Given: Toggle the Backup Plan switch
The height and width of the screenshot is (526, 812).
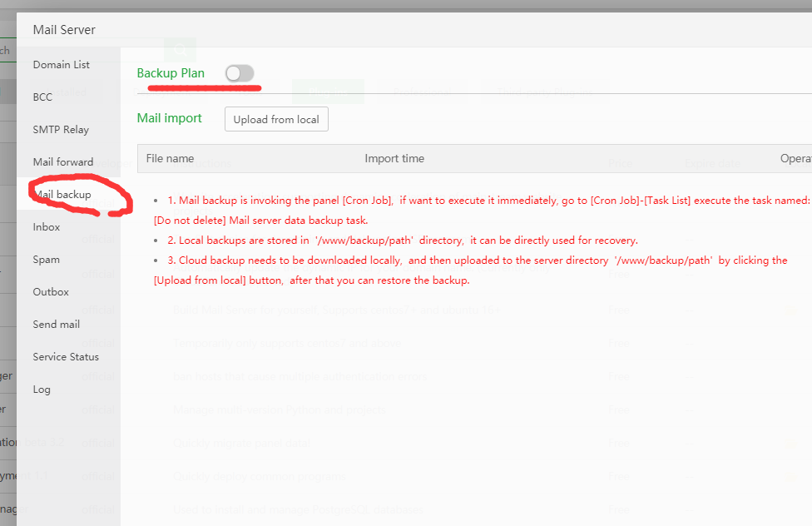Looking at the screenshot, I should click(240, 73).
